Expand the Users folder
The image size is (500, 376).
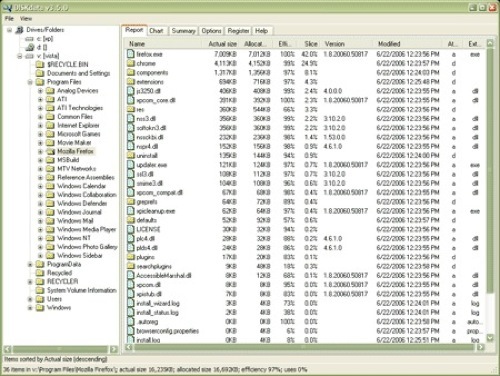point(30,299)
